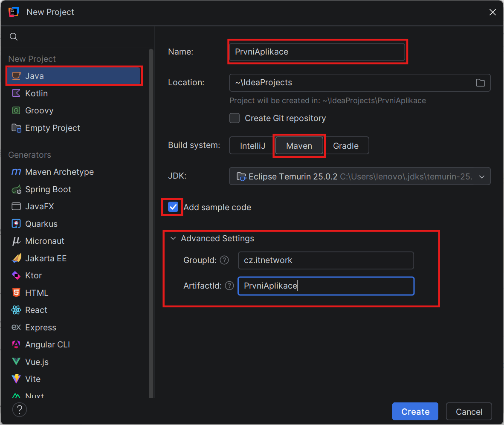Click the Empty Project folder icon
This screenshot has height=425, width=504.
tap(16, 128)
